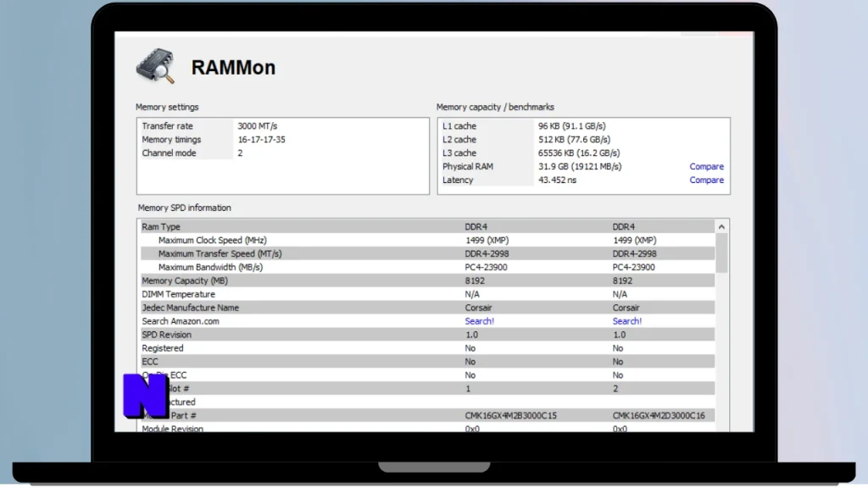The height and width of the screenshot is (488, 868).
Task: Select the Memory SPD information heading
Action: click(x=184, y=208)
